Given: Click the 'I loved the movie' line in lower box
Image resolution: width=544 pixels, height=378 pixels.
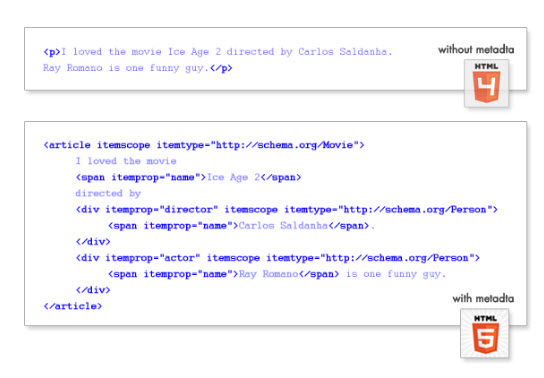Looking at the screenshot, I should [x=126, y=161].
